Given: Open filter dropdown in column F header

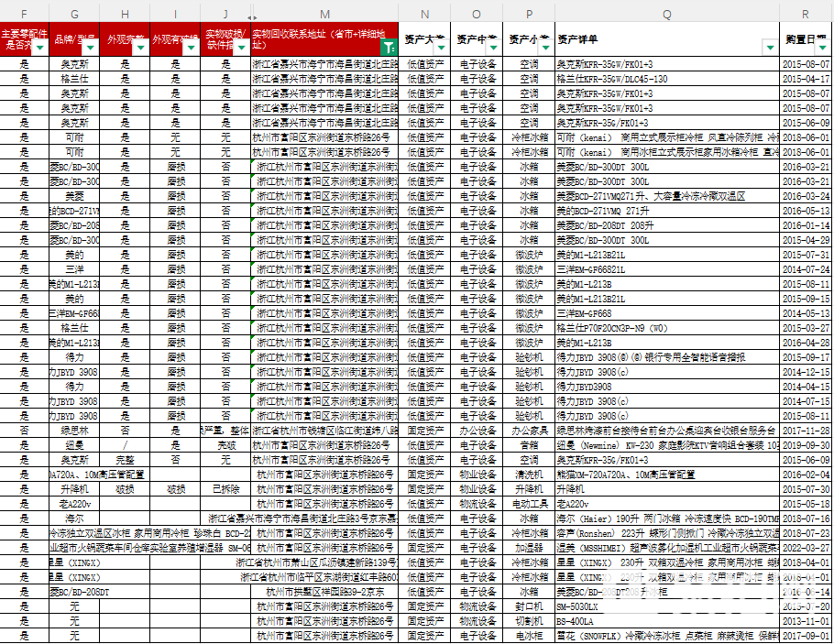Looking at the screenshot, I should click(39, 48).
